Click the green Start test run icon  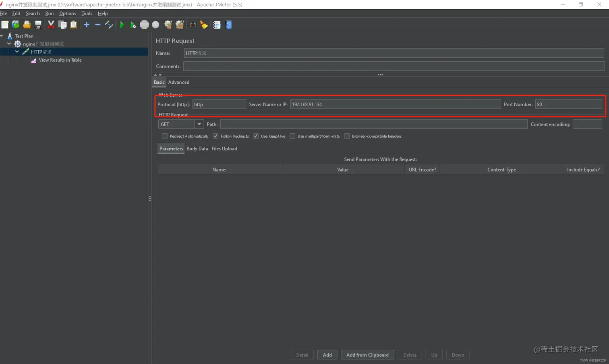[x=122, y=25]
